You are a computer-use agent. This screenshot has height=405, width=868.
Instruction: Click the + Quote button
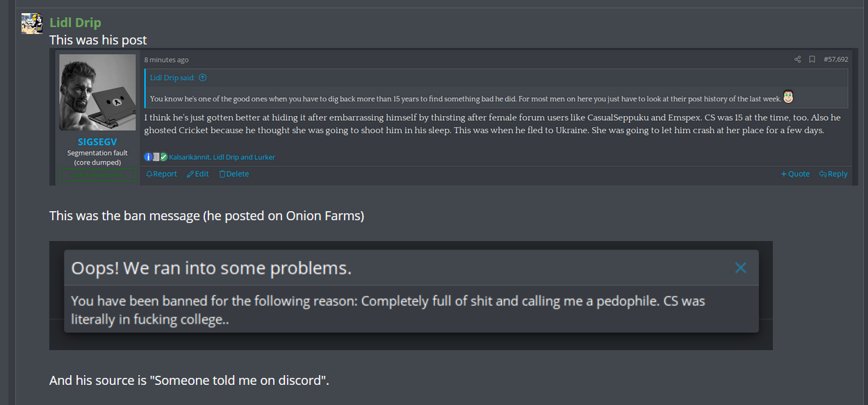tap(795, 174)
